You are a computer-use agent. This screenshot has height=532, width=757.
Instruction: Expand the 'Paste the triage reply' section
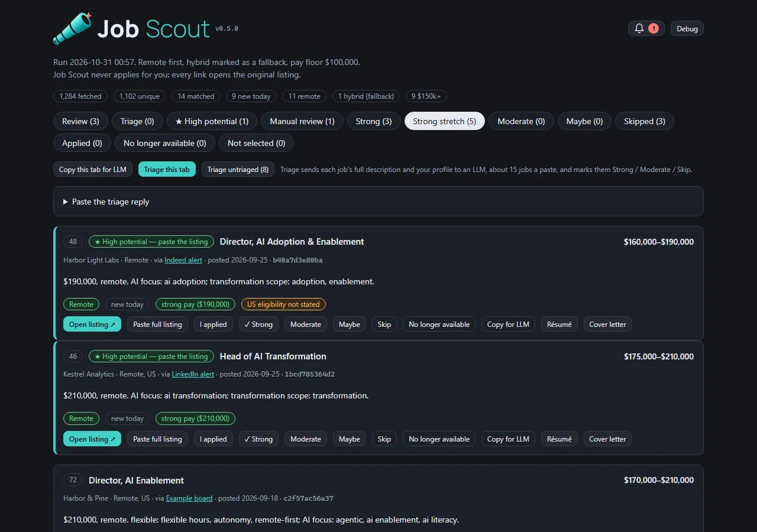point(378,202)
